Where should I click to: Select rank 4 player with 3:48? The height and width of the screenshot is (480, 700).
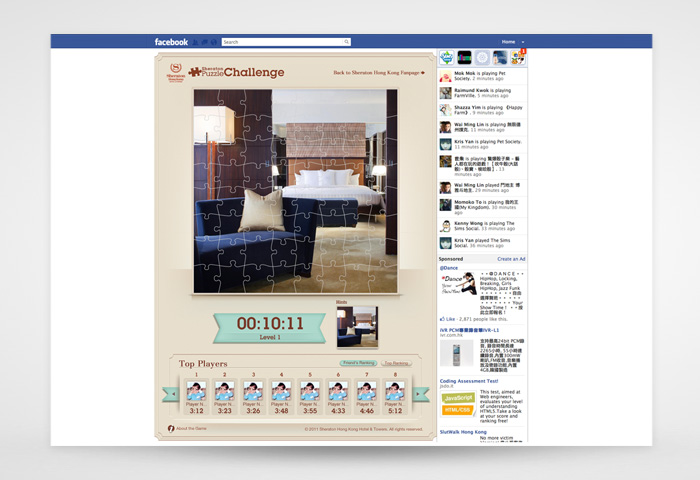pyautogui.click(x=281, y=397)
